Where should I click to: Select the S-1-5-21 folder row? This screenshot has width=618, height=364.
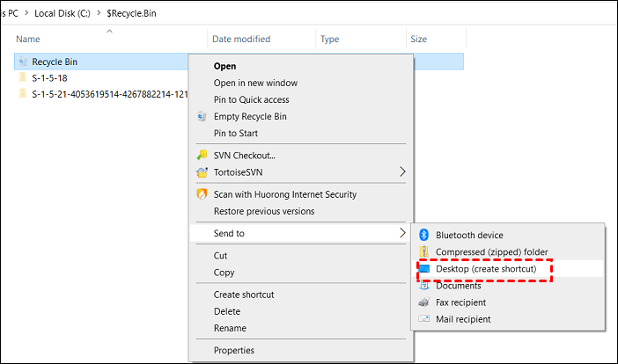click(106, 94)
